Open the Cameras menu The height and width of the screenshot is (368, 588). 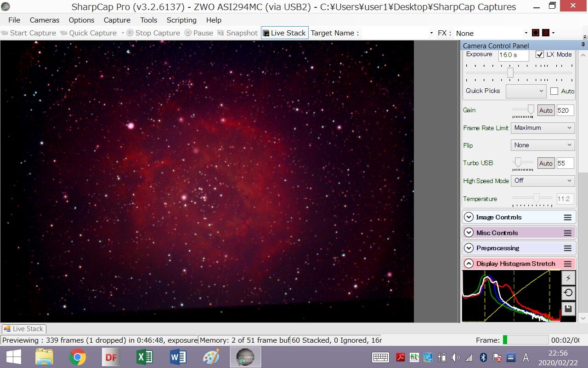[45, 20]
